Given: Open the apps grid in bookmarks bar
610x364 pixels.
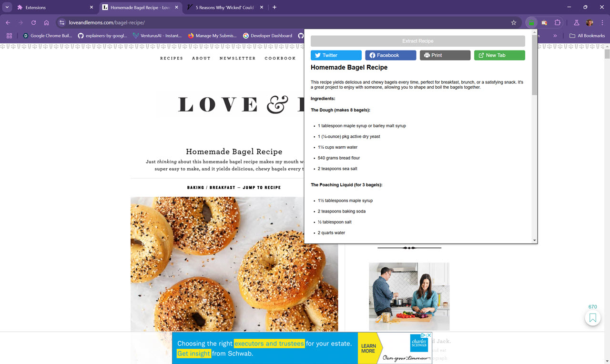Looking at the screenshot, I should point(9,36).
